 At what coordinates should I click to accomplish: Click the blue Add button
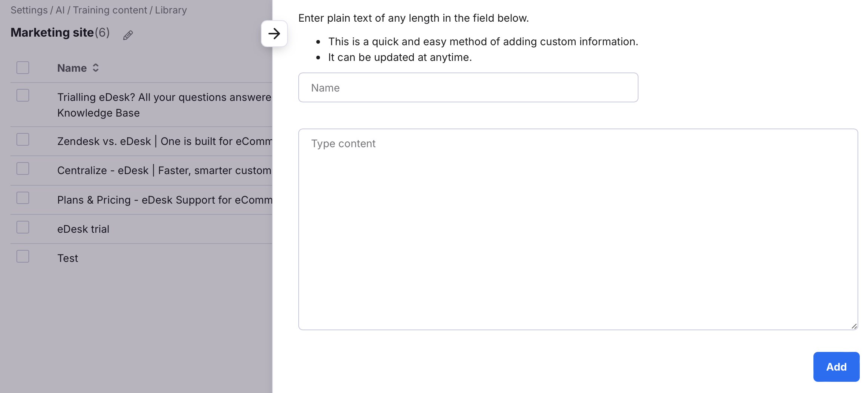tap(836, 367)
